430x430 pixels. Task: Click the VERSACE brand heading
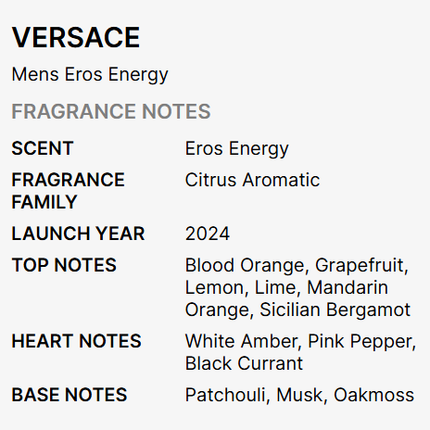click(x=76, y=37)
